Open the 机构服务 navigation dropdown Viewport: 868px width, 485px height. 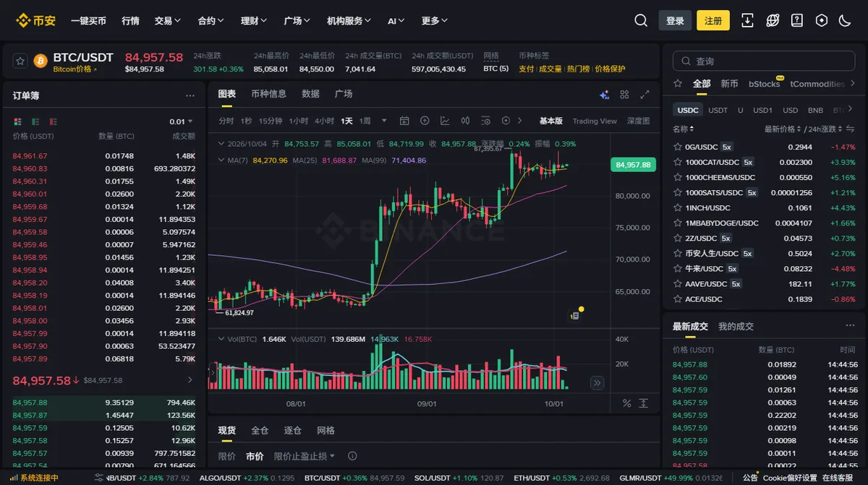click(349, 21)
